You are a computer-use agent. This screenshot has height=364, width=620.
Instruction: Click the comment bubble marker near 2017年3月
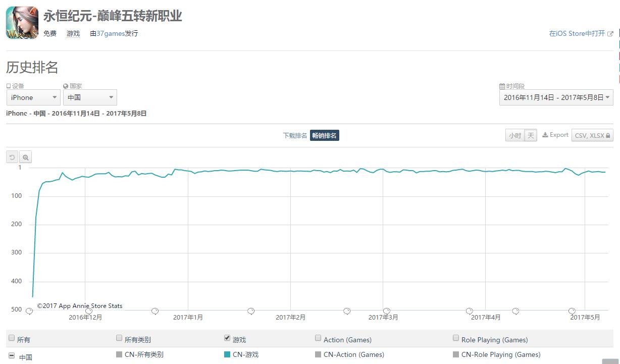(386, 311)
